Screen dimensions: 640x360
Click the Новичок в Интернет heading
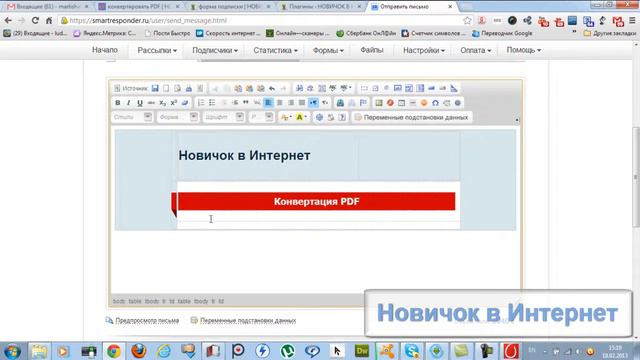pyautogui.click(x=244, y=156)
